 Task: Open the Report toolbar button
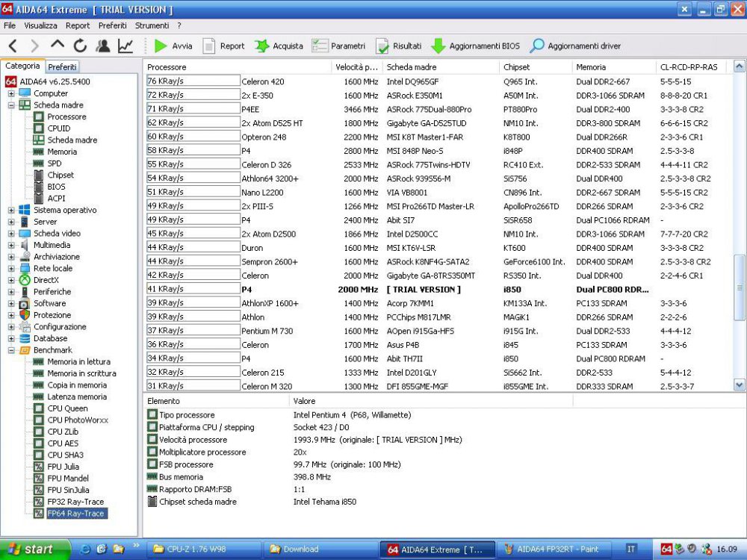pyautogui.click(x=223, y=46)
